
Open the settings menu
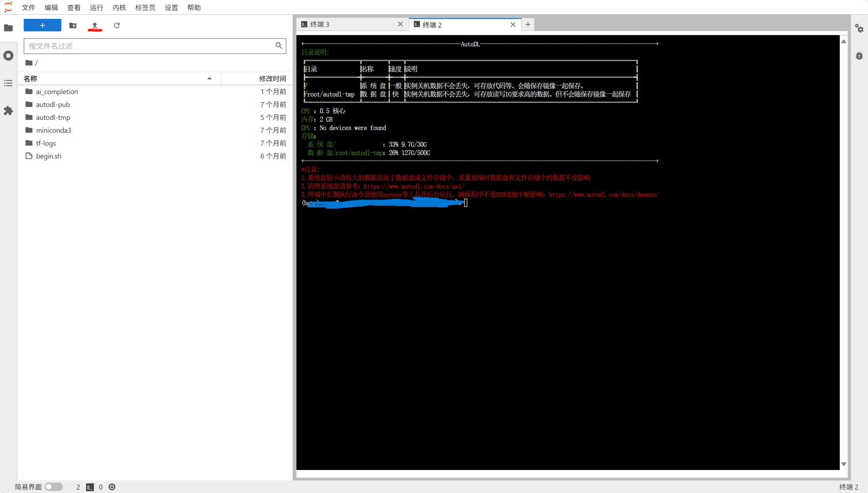click(x=171, y=7)
